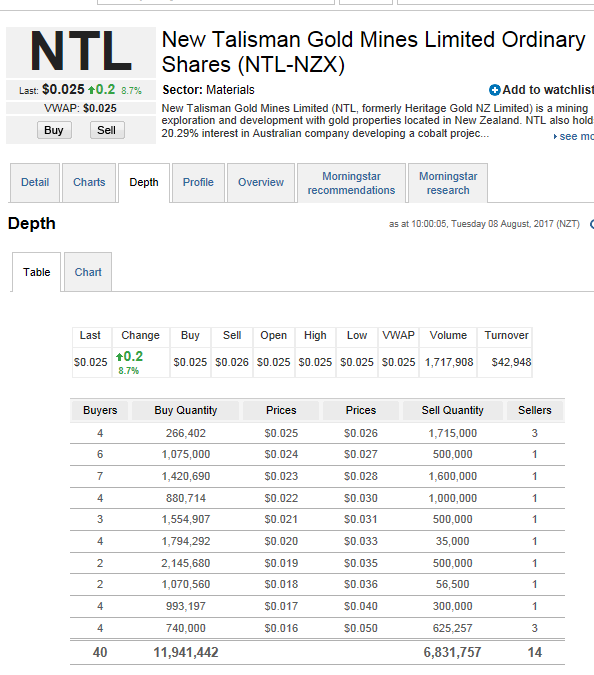
Task: Click sell quantity 625,257
Action: pos(452,629)
